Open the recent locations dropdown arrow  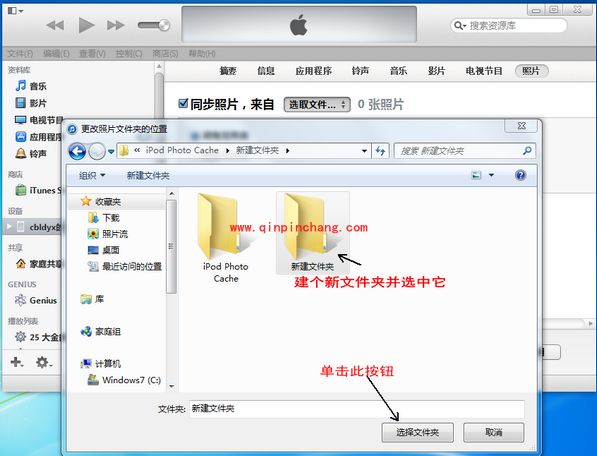click(111, 151)
